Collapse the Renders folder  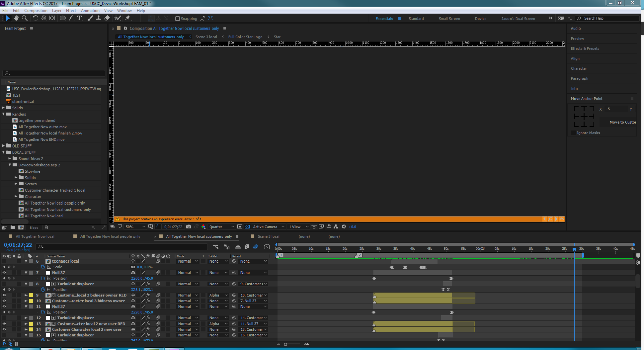[x=4, y=114]
